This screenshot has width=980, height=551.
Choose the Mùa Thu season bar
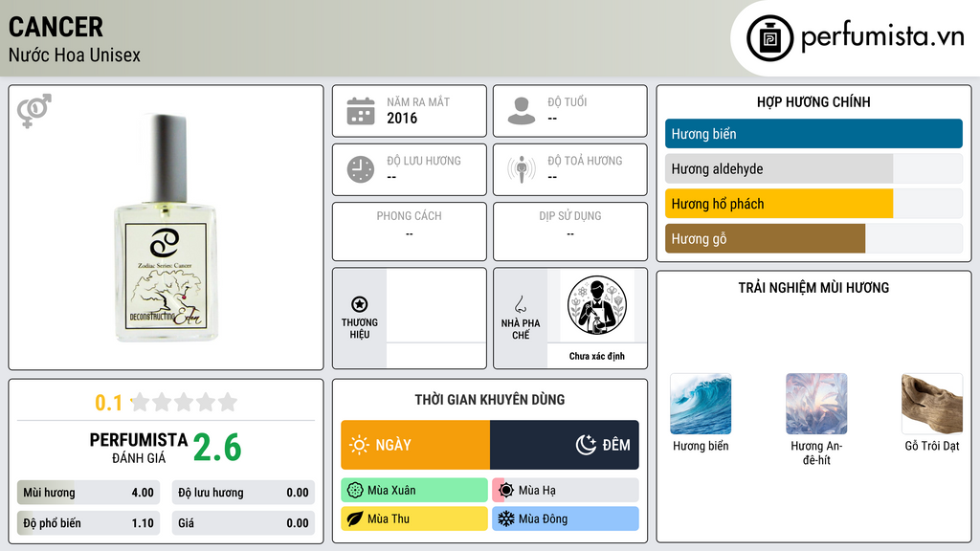[x=414, y=518]
